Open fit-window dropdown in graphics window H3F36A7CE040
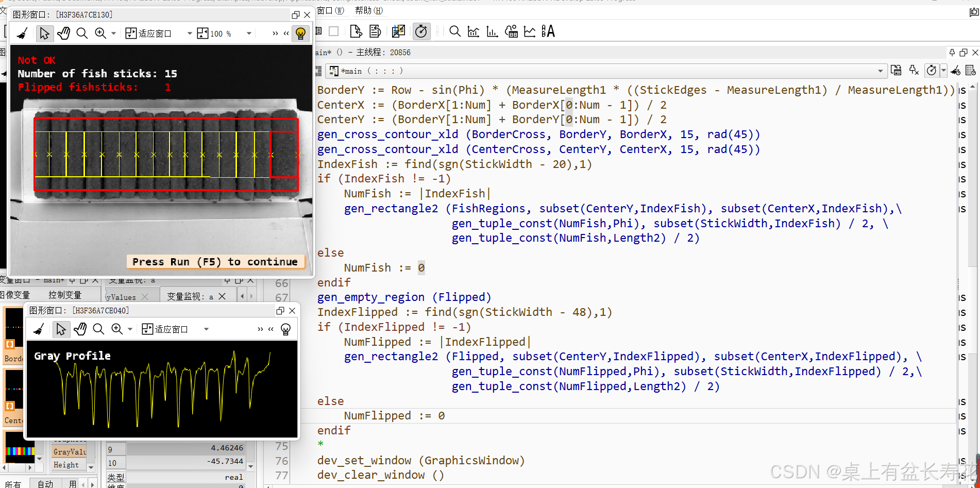This screenshot has width=980, height=488. pyautogui.click(x=206, y=329)
